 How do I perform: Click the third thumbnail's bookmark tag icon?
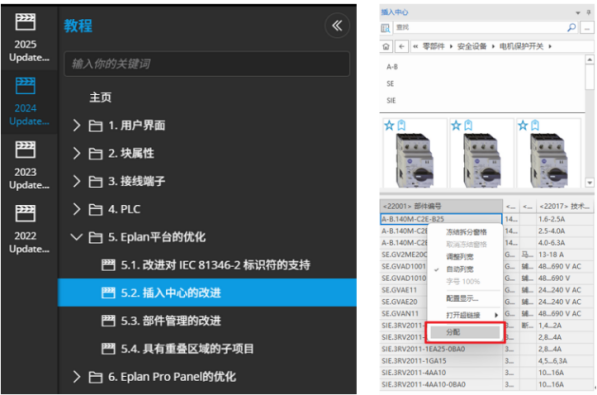tap(535, 125)
